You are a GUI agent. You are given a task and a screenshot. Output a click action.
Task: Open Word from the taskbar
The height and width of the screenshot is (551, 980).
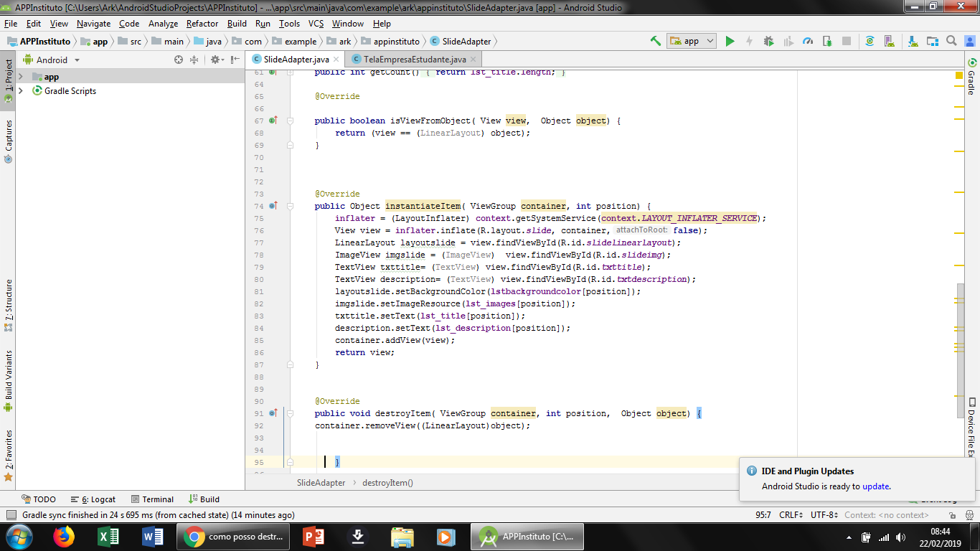(153, 537)
